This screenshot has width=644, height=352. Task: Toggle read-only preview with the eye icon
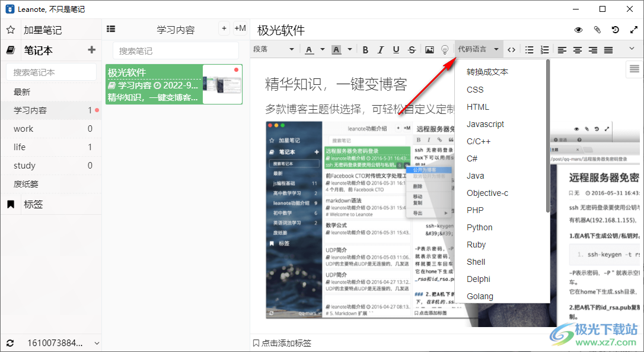click(x=578, y=30)
